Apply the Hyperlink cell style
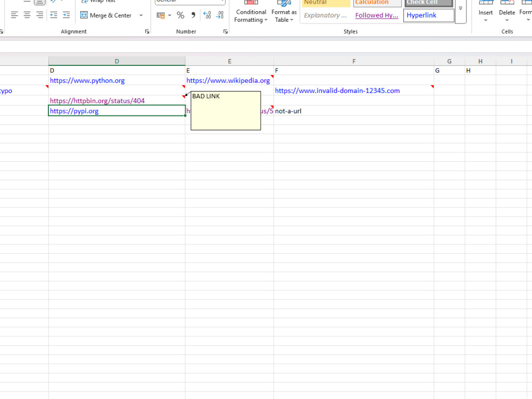 tap(429, 15)
